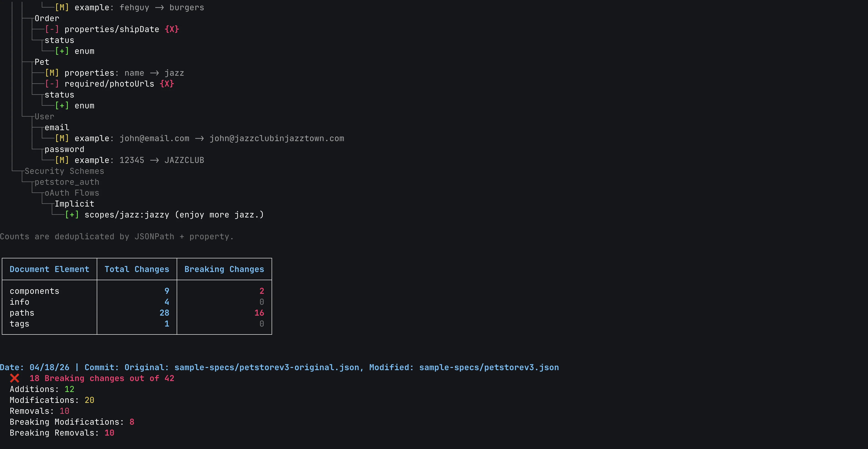Click the [M] marker before properties name → jazz
868x449 pixels.
click(x=52, y=73)
